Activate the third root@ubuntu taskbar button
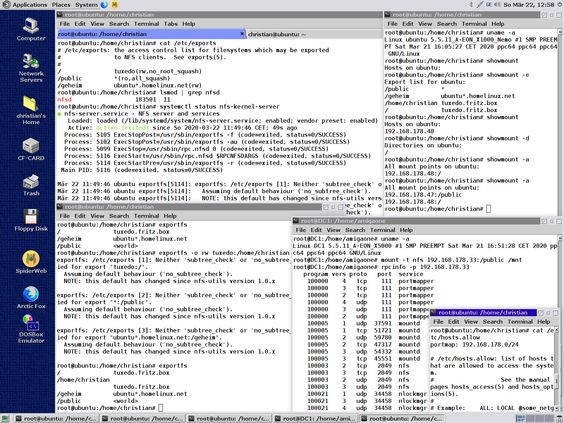Screen dimensions: 564x423 229,418
